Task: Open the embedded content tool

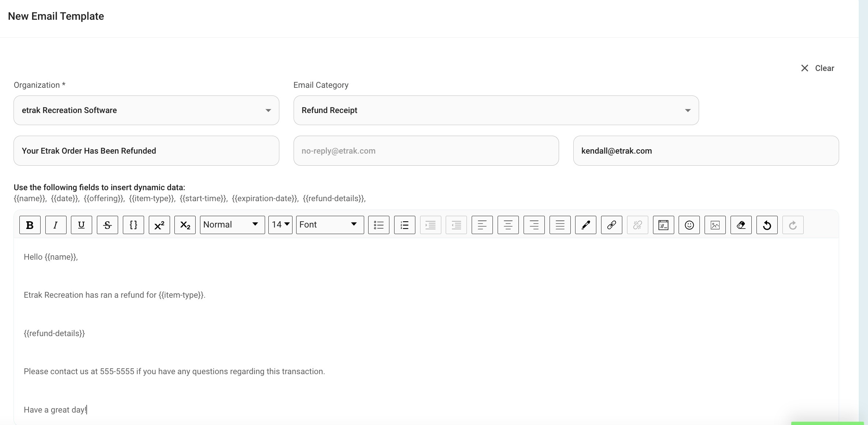Action: click(664, 225)
